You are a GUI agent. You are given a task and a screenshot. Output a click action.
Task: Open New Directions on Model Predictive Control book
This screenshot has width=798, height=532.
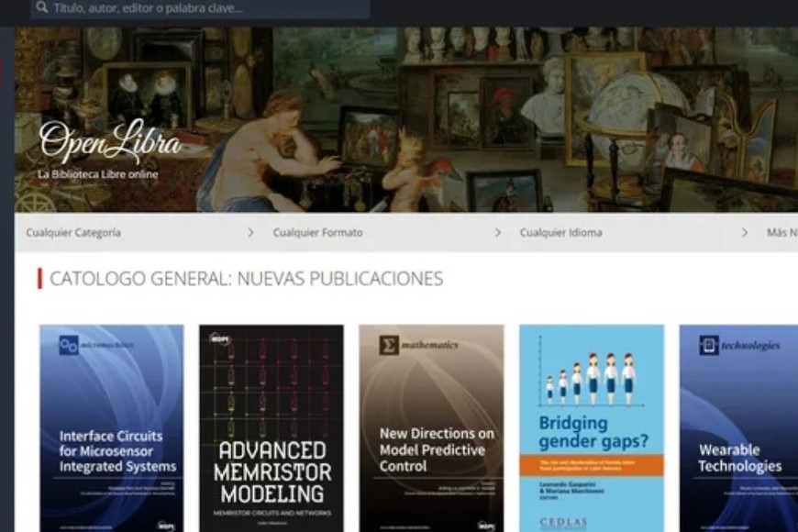click(x=432, y=428)
